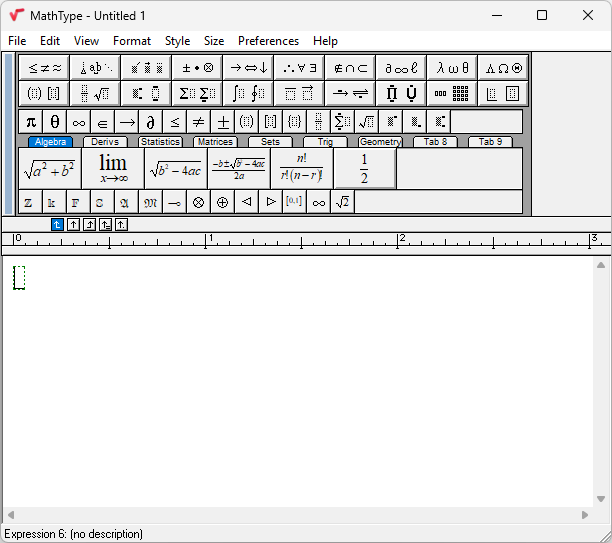The image size is (612, 543).
Task: Switch to the Statistics tab
Action: 160,142
